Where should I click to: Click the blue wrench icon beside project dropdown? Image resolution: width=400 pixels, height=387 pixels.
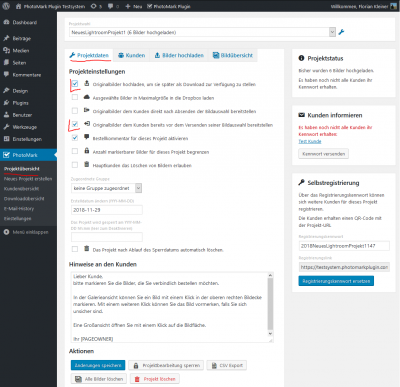[x=341, y=32]
